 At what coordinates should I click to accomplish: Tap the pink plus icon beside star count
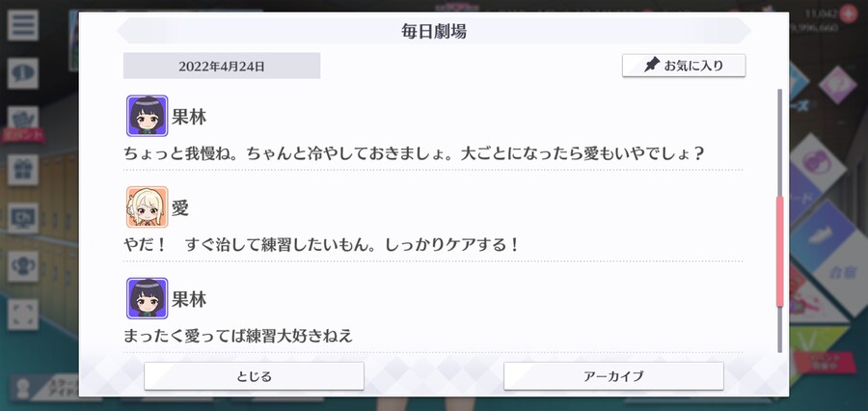click(x=848, y=14)
